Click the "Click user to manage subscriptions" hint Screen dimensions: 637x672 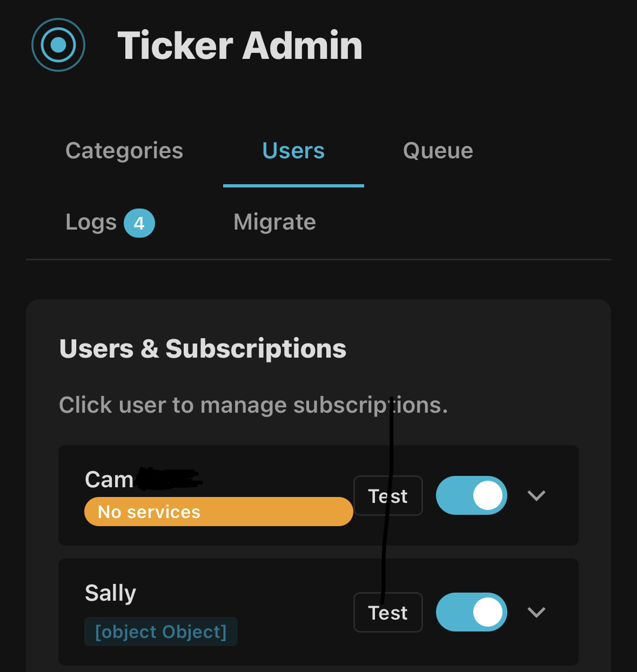click(x=253, y=405)
